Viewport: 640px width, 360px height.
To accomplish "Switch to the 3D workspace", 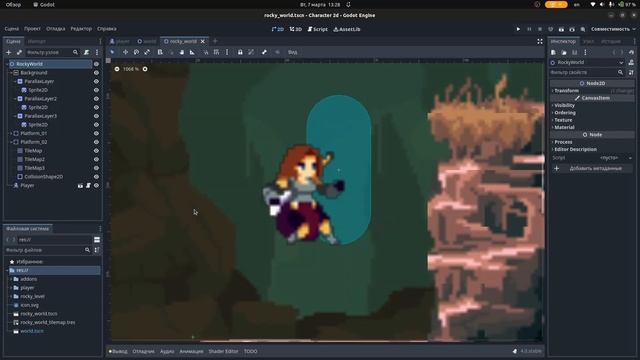I will click(296, 29).
